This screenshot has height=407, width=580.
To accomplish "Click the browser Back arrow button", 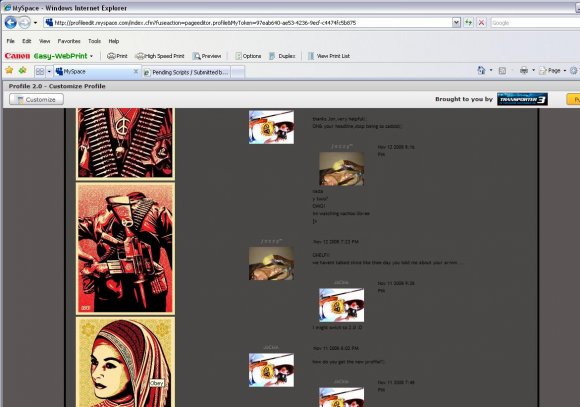I will [x=10, y=23].
